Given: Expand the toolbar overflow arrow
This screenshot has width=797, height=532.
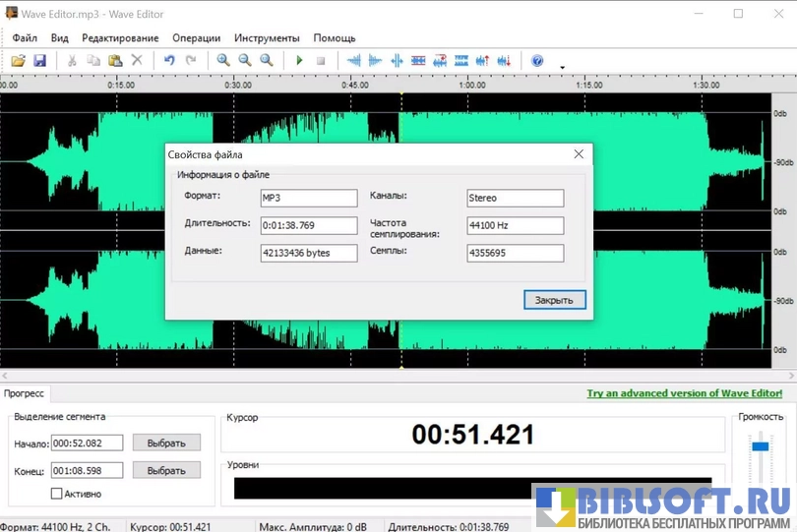Looking at the screenshot, I should (562, 68).
